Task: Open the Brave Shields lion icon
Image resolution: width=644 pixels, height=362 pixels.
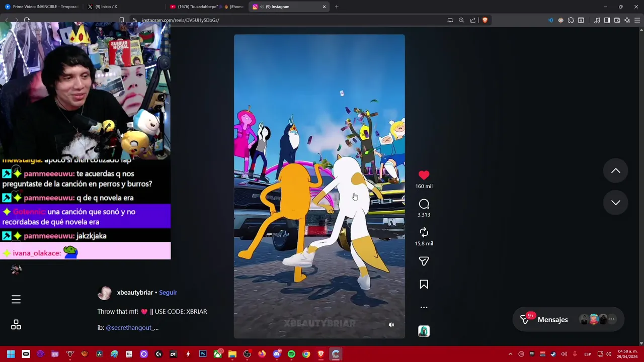Action: 485,20
